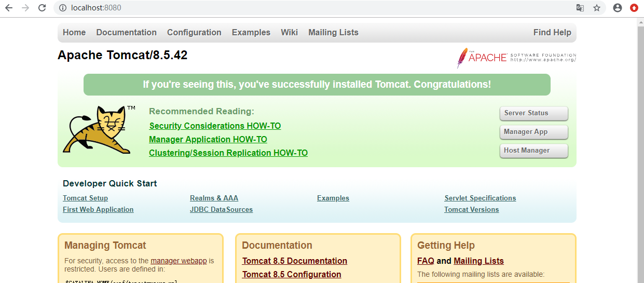Open the Tomcat 8.5 Documentation link
Viewport: 644px width, 283px height.
[x=295, y=261]
